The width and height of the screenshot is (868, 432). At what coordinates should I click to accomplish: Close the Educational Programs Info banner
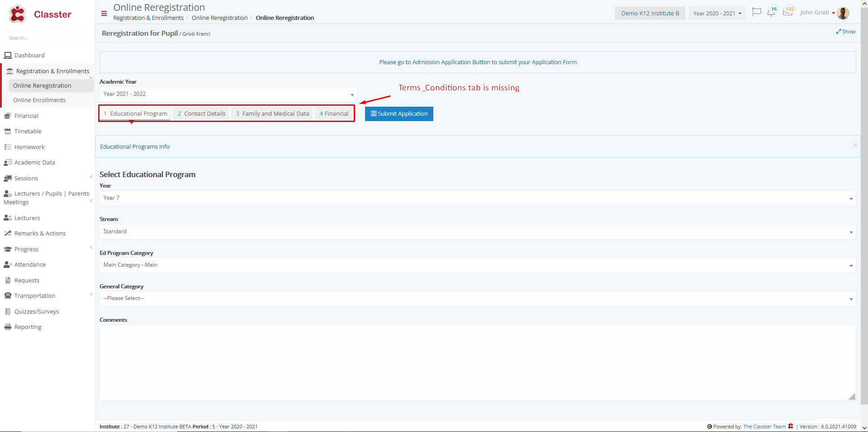click(855, 145)
